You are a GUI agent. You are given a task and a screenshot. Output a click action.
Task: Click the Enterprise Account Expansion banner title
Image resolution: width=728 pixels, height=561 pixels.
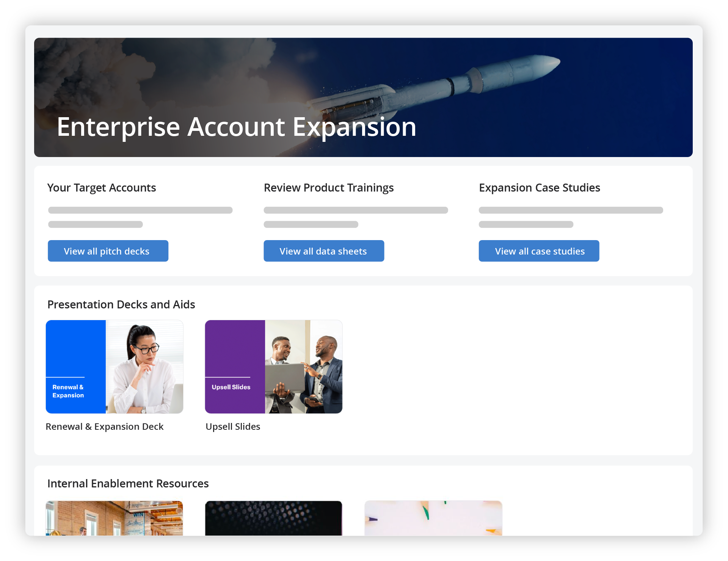(236, 127)
